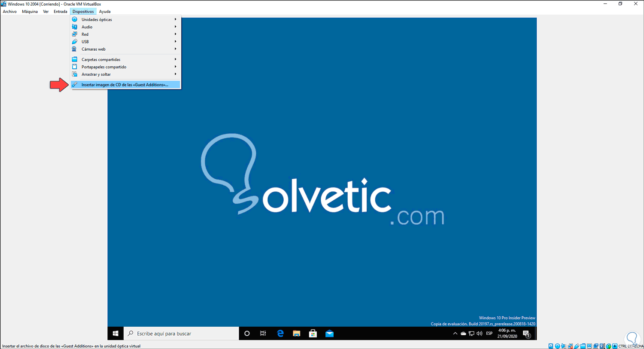The width and height of the screenshot is (644, 349).
Task: Click the volume speaker tray icon
Action: click(x=479, y=333)
